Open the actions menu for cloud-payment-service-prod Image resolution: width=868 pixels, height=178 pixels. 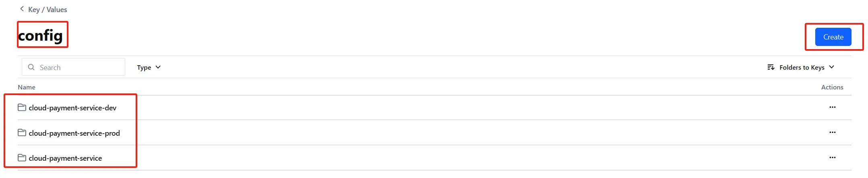pos(832,132)
